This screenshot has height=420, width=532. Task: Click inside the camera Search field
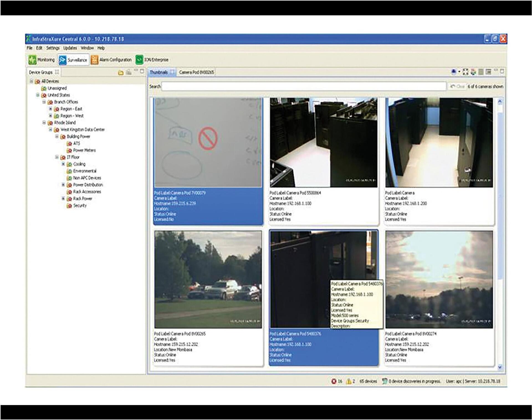[x=304, y=86]
